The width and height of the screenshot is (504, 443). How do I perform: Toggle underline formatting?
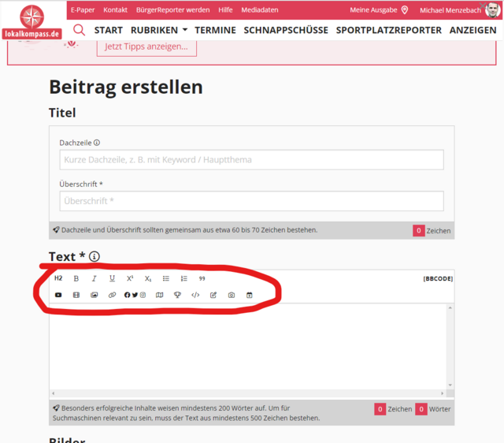tap(112, 278)
